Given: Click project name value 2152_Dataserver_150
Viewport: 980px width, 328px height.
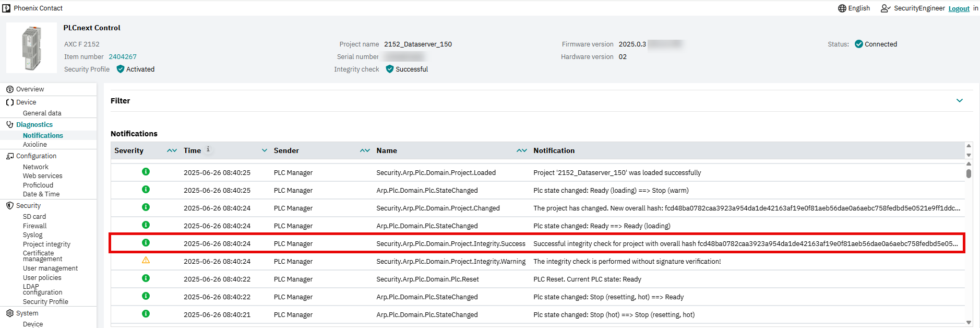Looking at the screenshot, I should tap(418, 44).
